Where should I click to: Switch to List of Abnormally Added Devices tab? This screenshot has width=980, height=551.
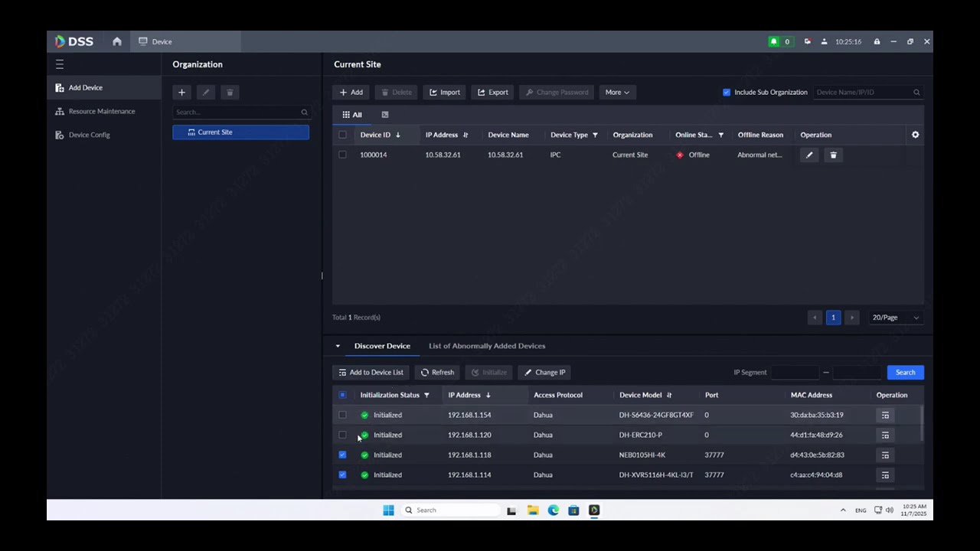click(x=487, y=346)
